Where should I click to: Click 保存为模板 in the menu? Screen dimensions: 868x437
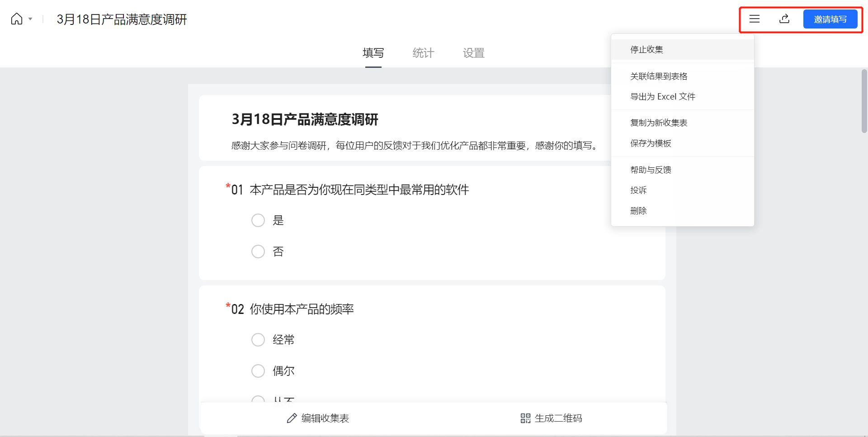pos(683,143)
